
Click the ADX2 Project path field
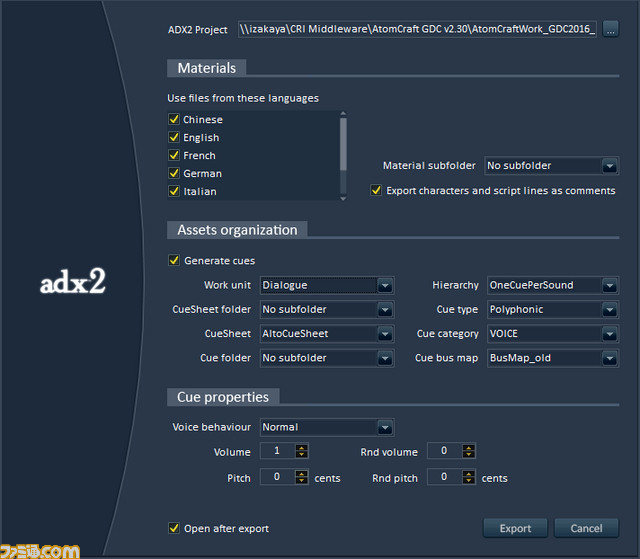click(x=417, y=29)
